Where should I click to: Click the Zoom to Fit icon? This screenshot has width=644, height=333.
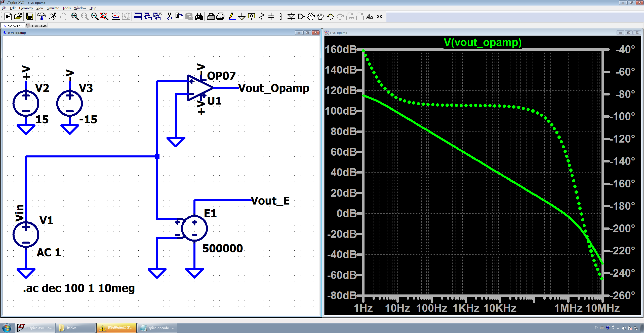tap(104, 17)
